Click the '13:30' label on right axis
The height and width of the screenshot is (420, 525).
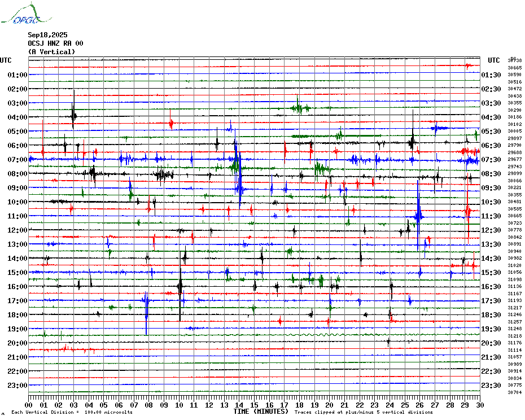point(491,244)
